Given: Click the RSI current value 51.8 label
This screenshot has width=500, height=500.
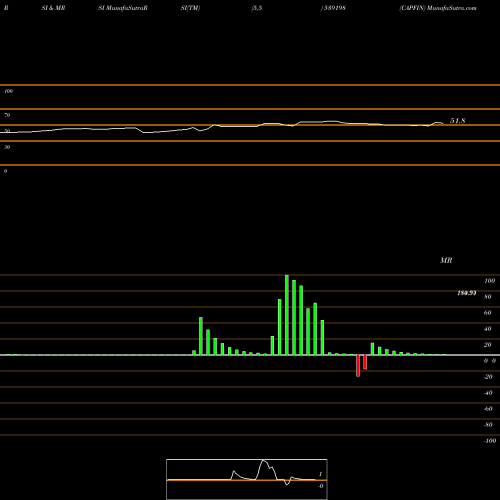Looking at the screenshot, I should 457,121.
